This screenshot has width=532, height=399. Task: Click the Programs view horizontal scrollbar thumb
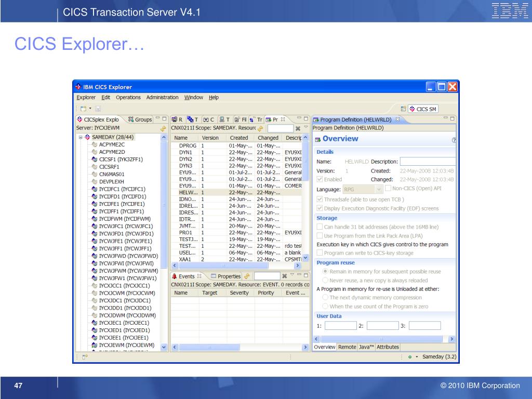[223, 265]
